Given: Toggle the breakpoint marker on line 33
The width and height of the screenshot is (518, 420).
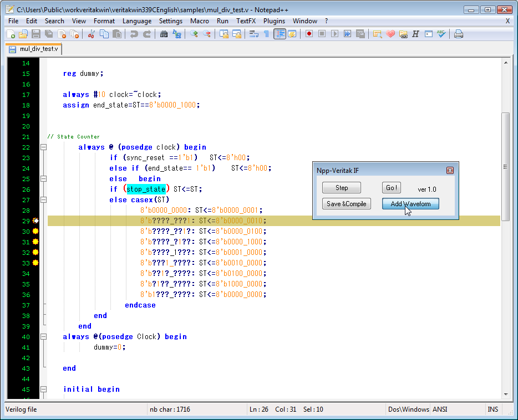Looking at the screenshot, I should pos(35,263).
